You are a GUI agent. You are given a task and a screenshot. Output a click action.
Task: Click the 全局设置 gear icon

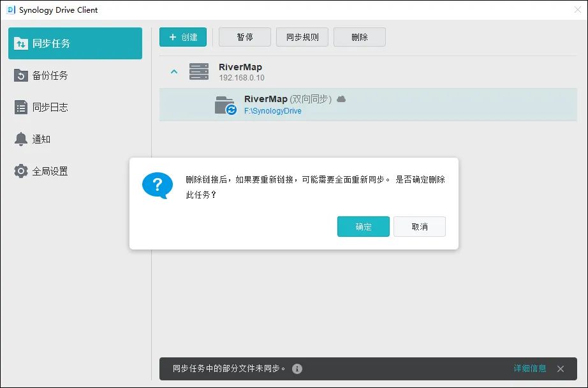[21, 171]
